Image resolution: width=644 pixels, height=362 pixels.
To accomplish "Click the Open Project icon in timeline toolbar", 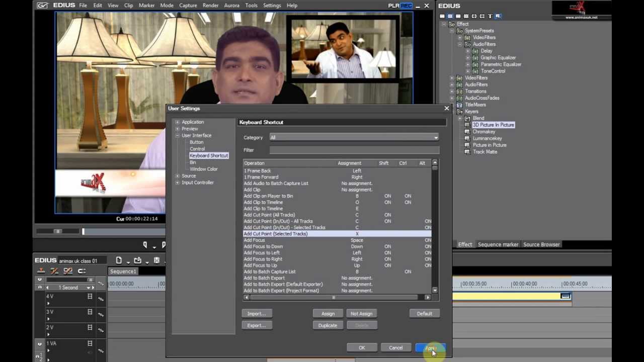I will [x=137, y=260].
